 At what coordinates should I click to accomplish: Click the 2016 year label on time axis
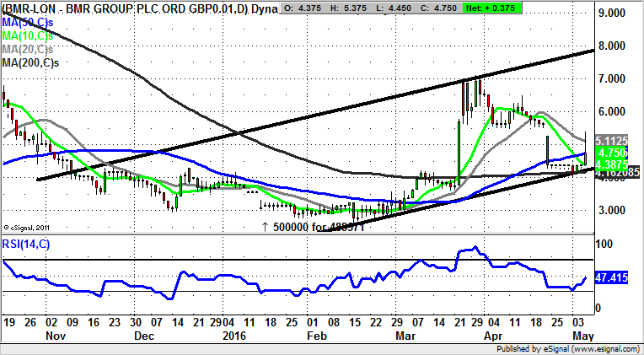(x=232, y=336)
